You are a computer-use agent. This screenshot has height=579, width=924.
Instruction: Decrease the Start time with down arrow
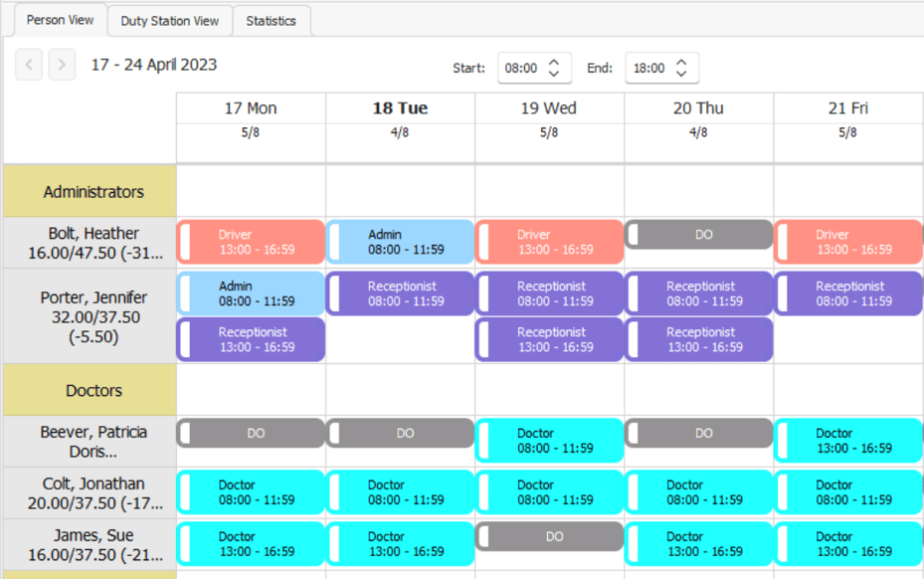click(x=554, y=75)
